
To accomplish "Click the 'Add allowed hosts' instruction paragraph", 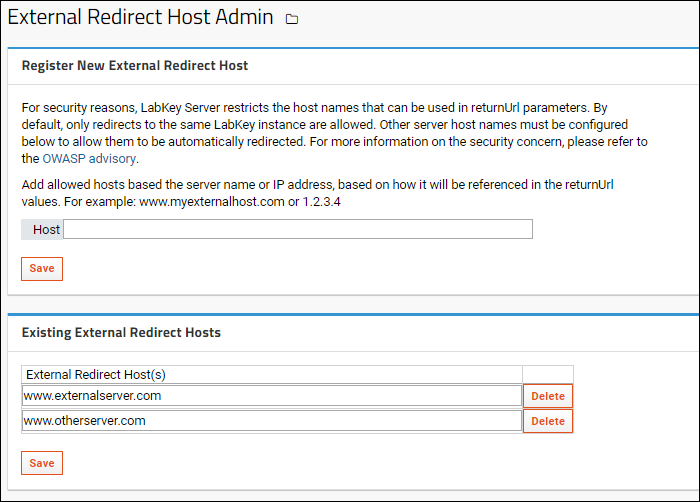I will tap(317, 193).
